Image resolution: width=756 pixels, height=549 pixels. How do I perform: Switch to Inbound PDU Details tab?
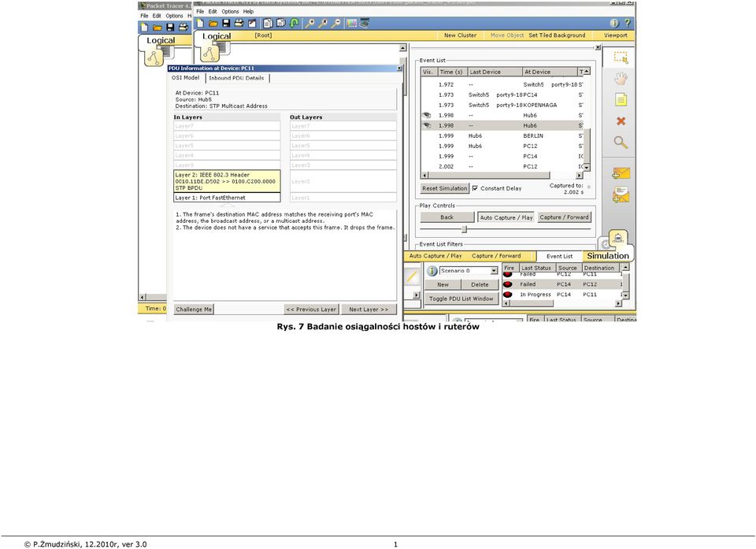237,78
